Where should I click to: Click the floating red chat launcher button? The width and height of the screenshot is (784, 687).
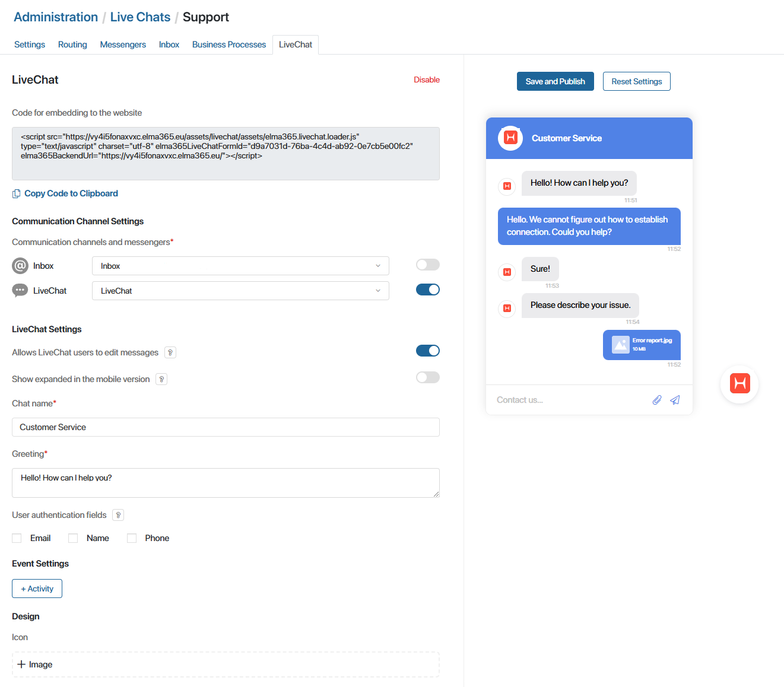point(739,384)
